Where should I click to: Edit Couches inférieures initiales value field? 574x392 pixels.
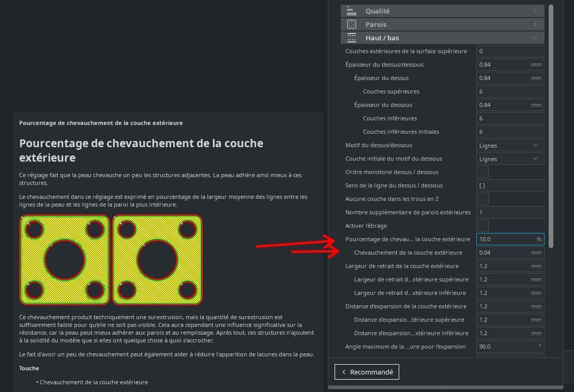click(x=510, y=132)
